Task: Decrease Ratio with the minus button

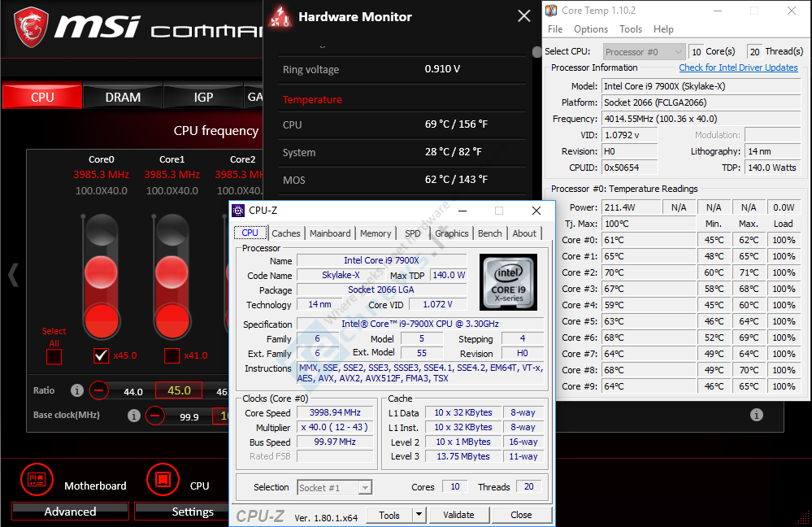Action: click(x=99, y=390)
